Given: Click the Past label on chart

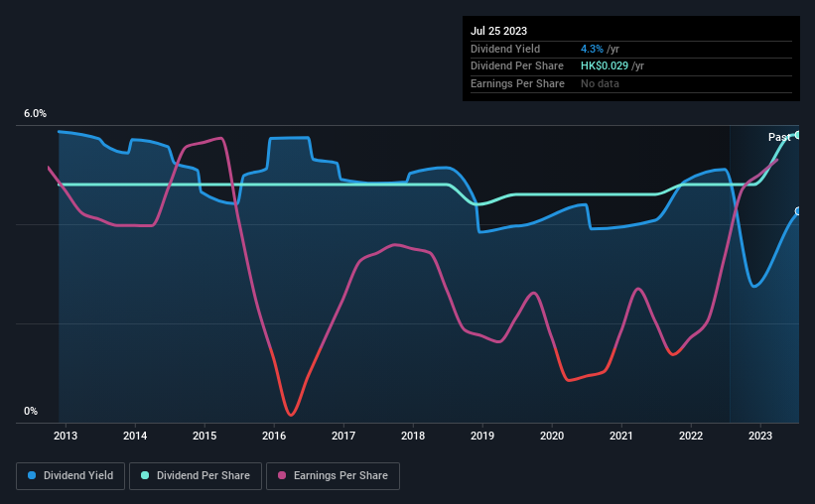Looking at the screenshot, I should pyautogui.click(x=779, y=137).
